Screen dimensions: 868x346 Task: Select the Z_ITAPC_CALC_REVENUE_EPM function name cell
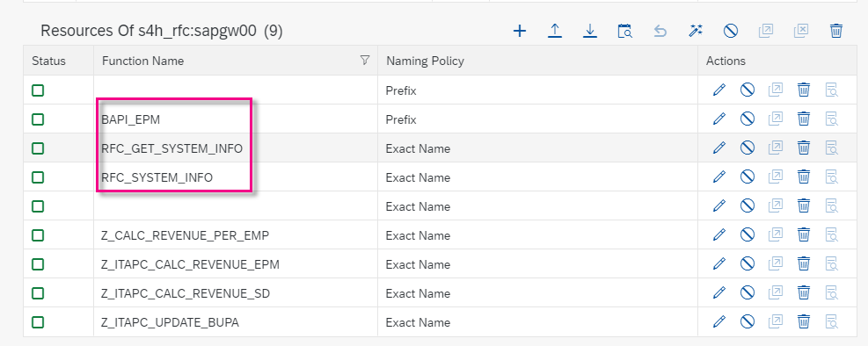236,264
